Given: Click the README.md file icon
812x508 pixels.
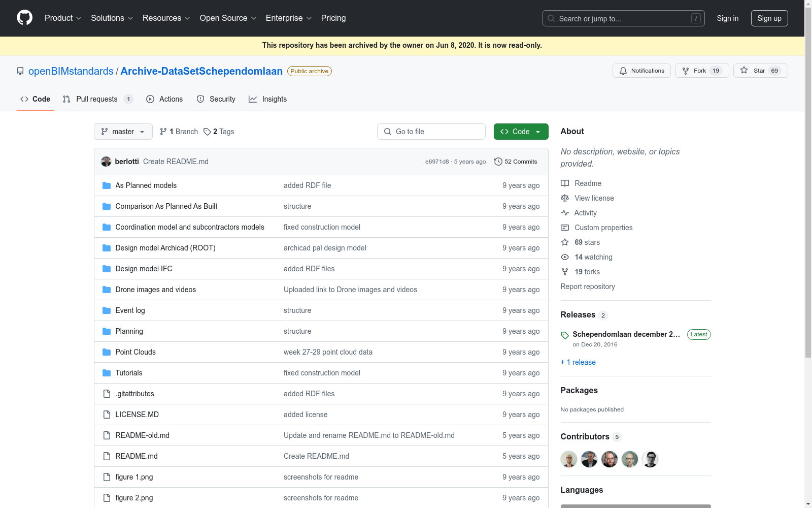Looking at the screenshot, I should click(107, 456).
